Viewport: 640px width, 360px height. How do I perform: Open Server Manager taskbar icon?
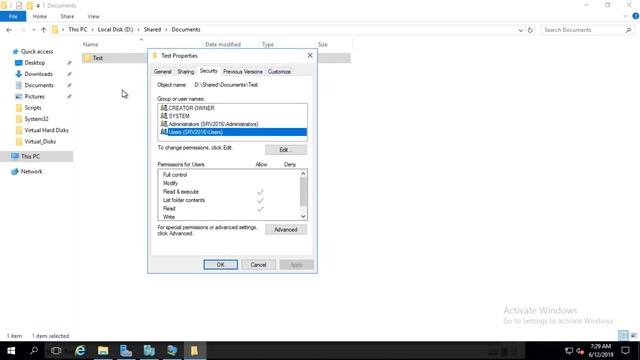click(126, 351)
